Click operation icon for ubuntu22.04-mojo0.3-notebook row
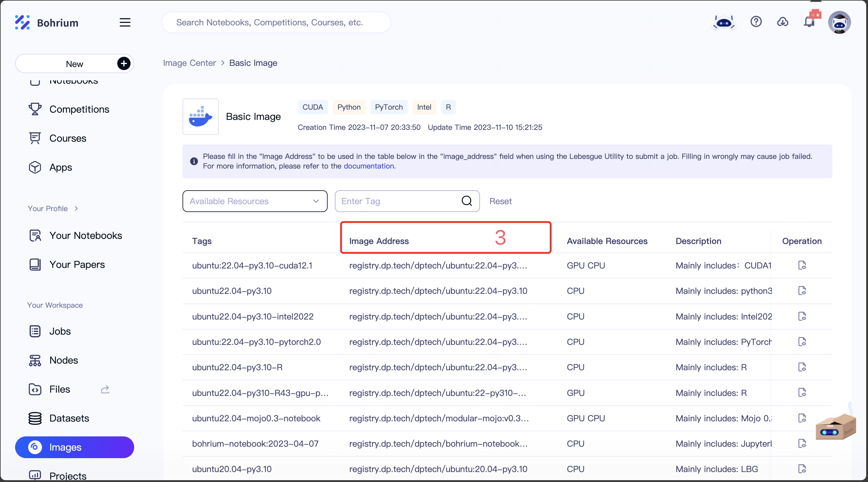The height and width of the screenshot is (482, 868). tap(802, 418)
